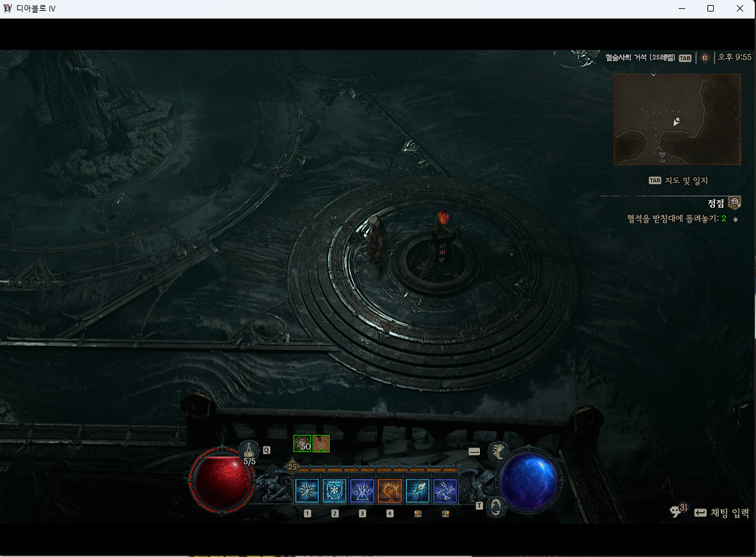Click the TAB key badge beside the dungeon name
Screen dimensions: 756x557
click(685, 58)
